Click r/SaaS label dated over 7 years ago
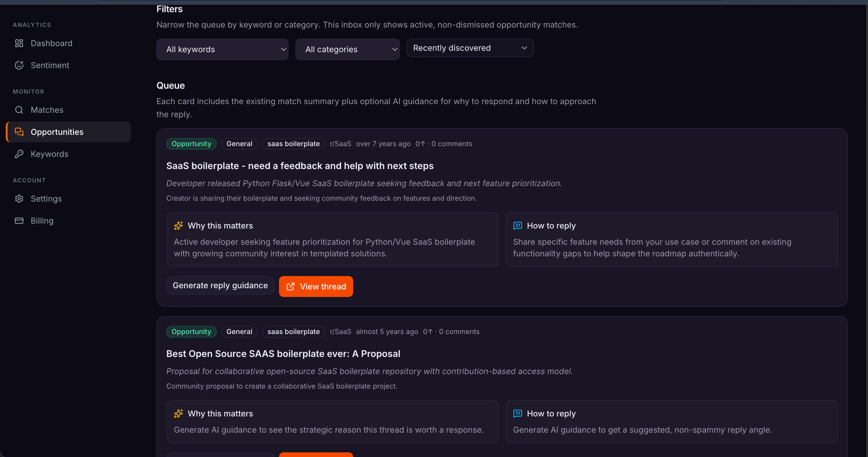Image resolution: width=868 pixels, height=457 pixels. pyautogui.click(x=340, y=144)
